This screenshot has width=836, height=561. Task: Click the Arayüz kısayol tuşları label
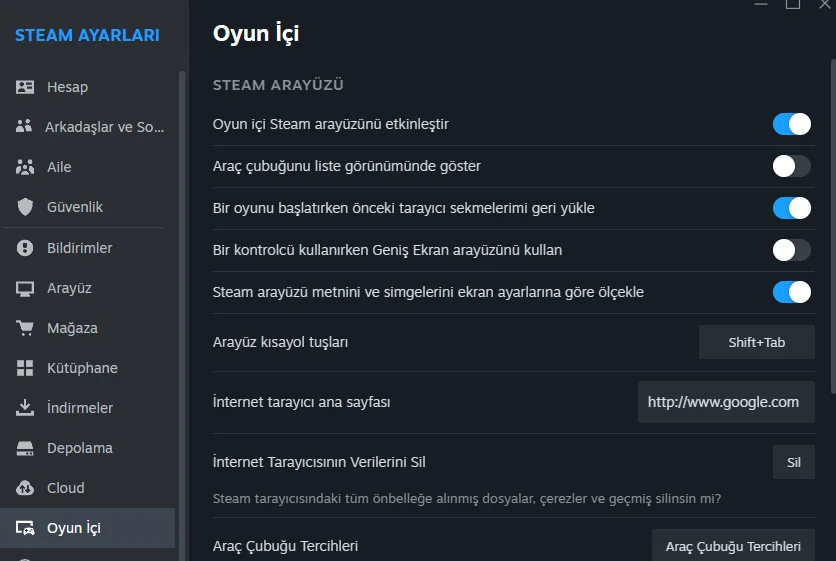[x=280, y=342]
